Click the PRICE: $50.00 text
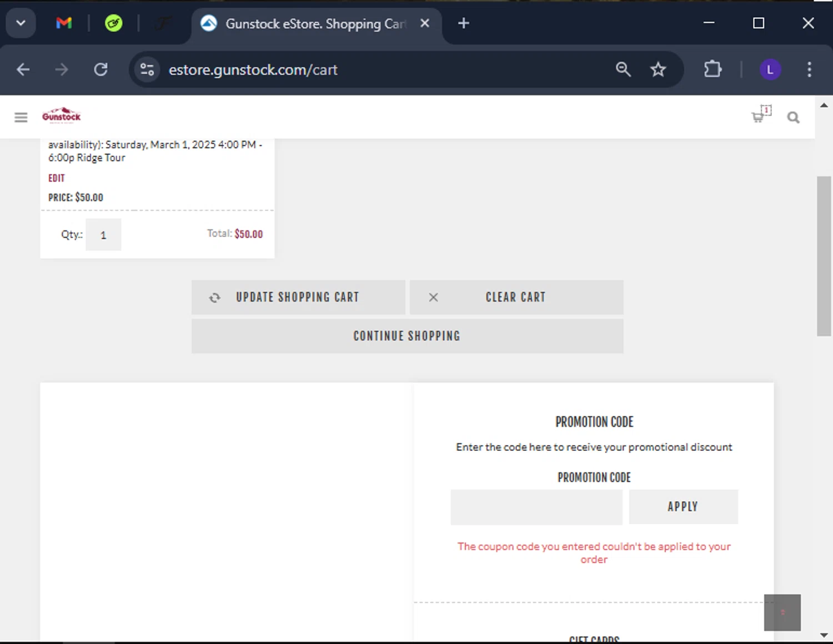Screen dimensions: 833x644 [x=76, y=198]
